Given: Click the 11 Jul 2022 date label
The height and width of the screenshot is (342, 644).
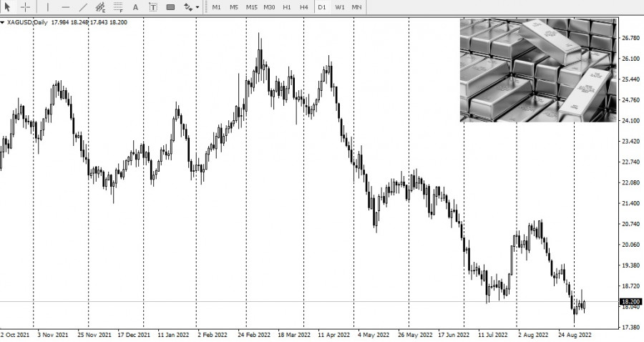Looking at the screenshot, I should coord(493,335).
